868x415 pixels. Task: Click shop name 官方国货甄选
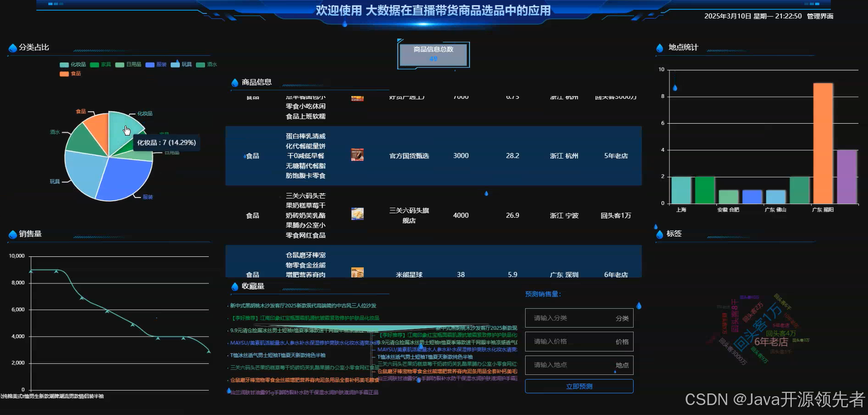(x=409, y=156)
